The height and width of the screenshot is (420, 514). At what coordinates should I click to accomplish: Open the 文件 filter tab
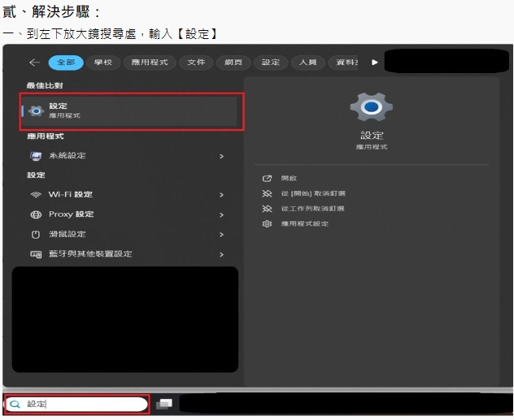(196, 63)
